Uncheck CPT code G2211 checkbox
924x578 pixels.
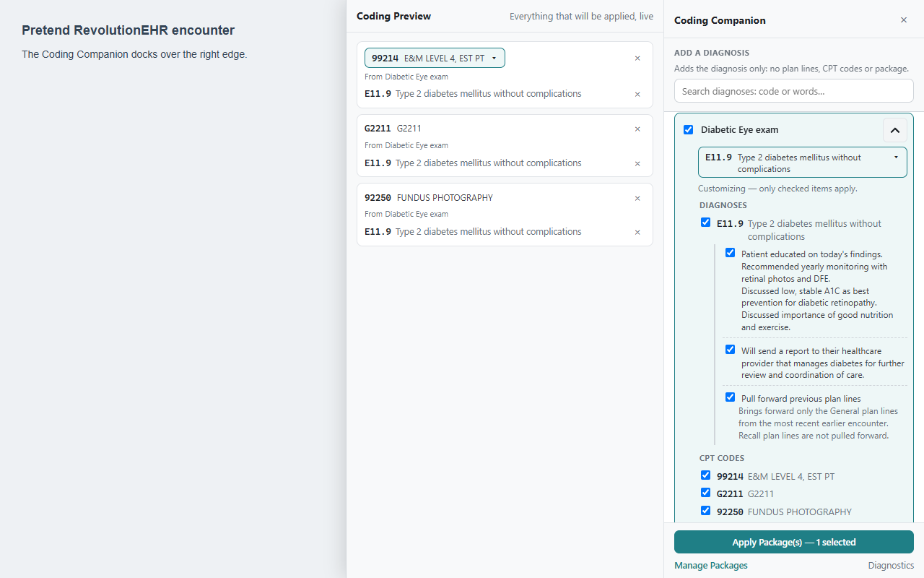click(x=706, y=493)
